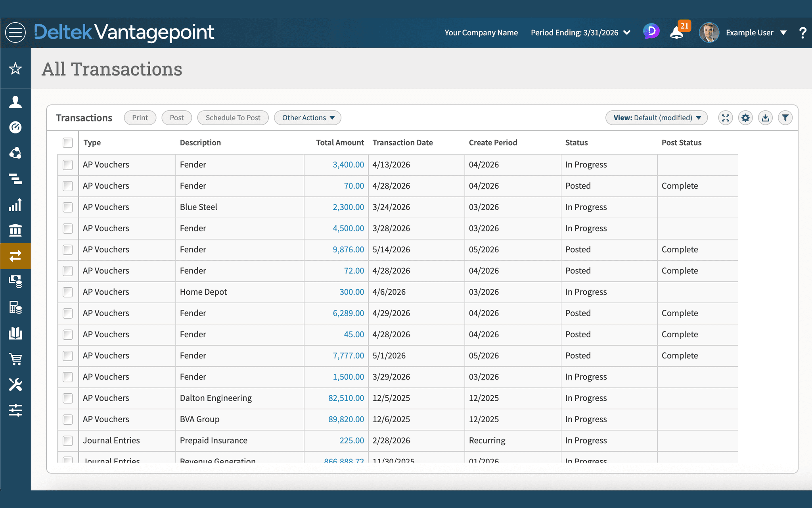Viewport: 812px width, 508px height.
Task: Expand the Example User menu arrow
Action: [783, 33]
